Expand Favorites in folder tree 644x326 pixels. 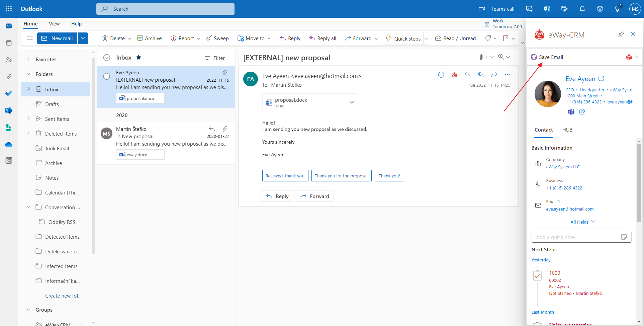(28, 59)
